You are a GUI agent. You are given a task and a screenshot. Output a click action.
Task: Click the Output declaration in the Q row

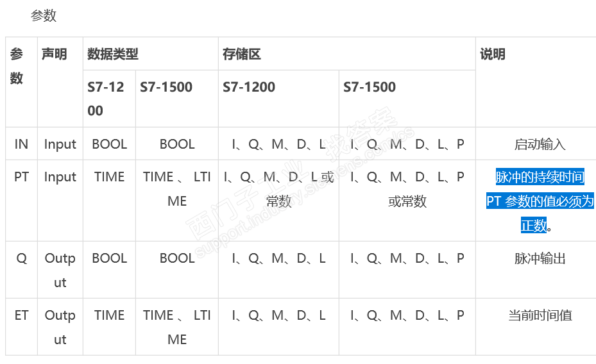[60, 270]
